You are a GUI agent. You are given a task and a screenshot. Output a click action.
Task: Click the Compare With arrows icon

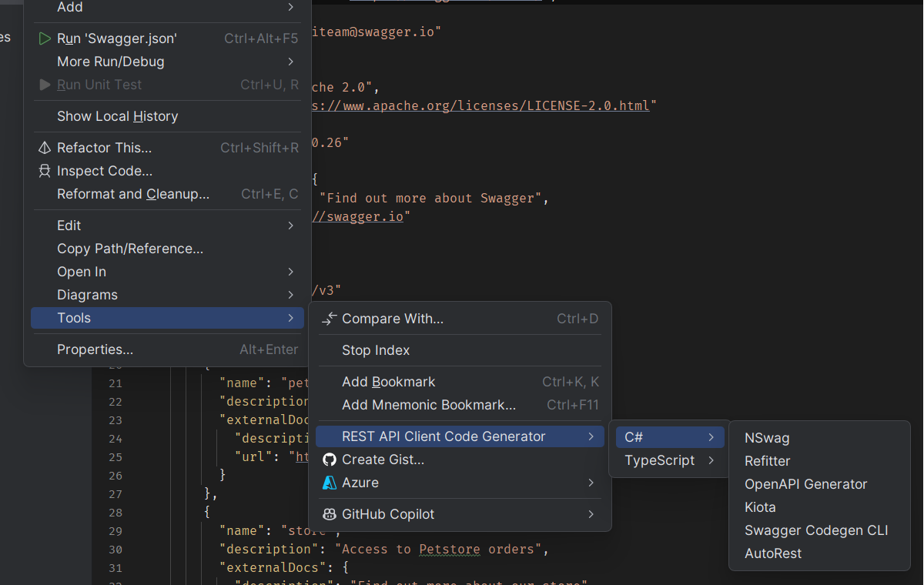point(330,319)
